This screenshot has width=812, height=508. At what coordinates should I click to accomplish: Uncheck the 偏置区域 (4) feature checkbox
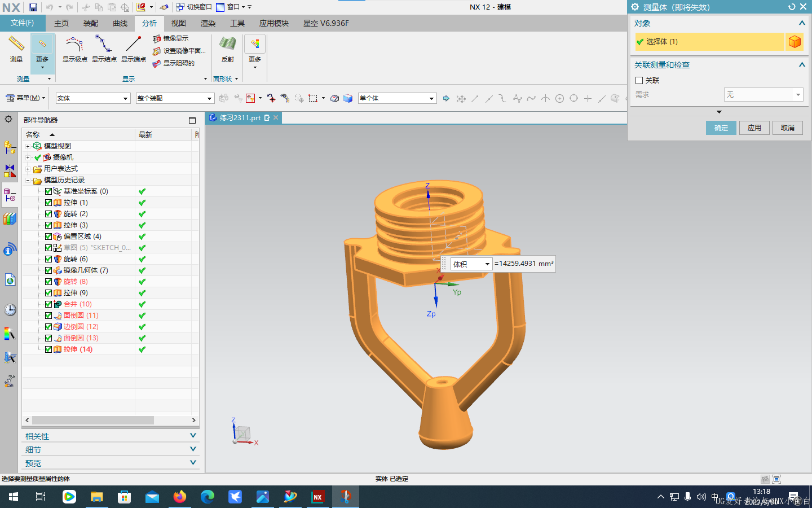click(x=48, y=237)
